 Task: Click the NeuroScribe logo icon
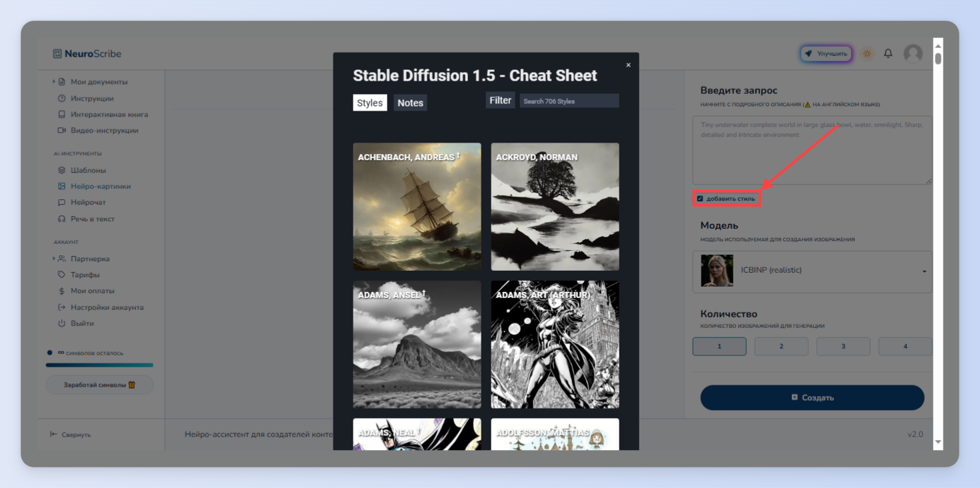[57, 54]
